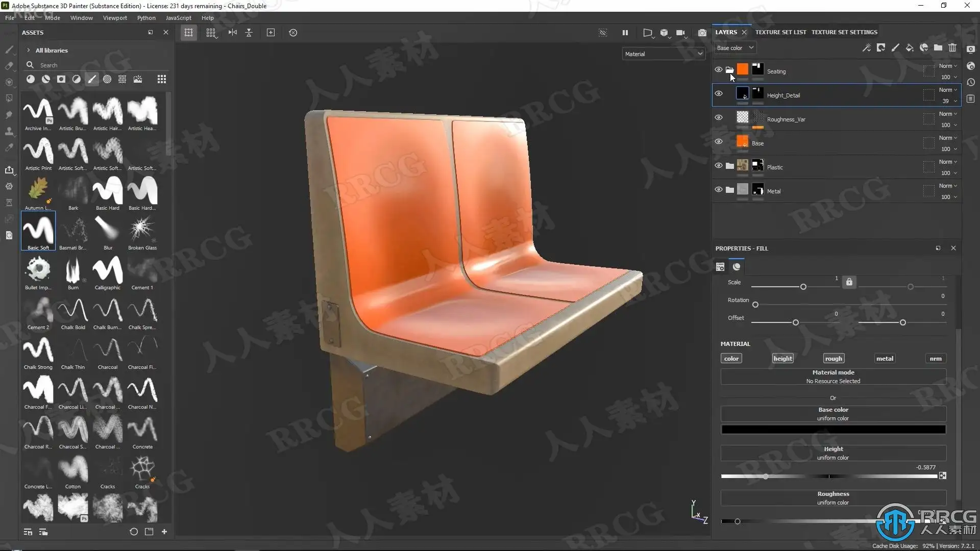Select the brushes filter icon in Assets
The height and width of the screenshot is (551, 980).
tap(92, 79)
